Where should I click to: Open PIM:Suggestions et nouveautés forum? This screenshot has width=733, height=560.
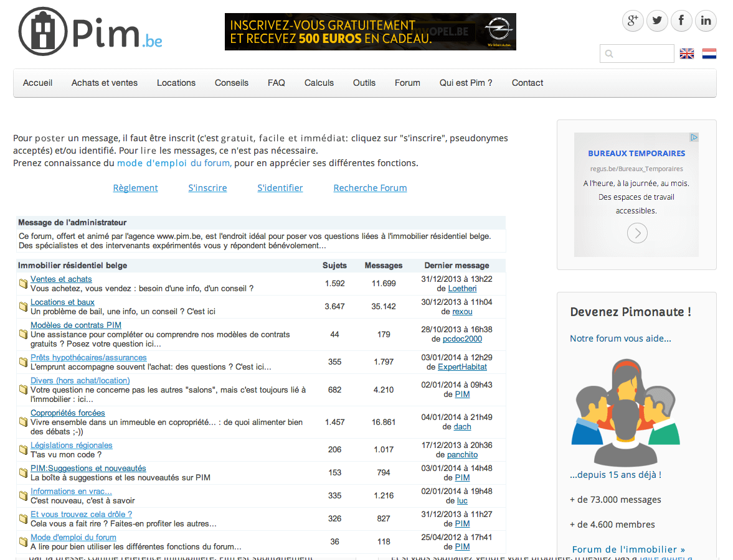pyautogui.click(x=88, y=468)
